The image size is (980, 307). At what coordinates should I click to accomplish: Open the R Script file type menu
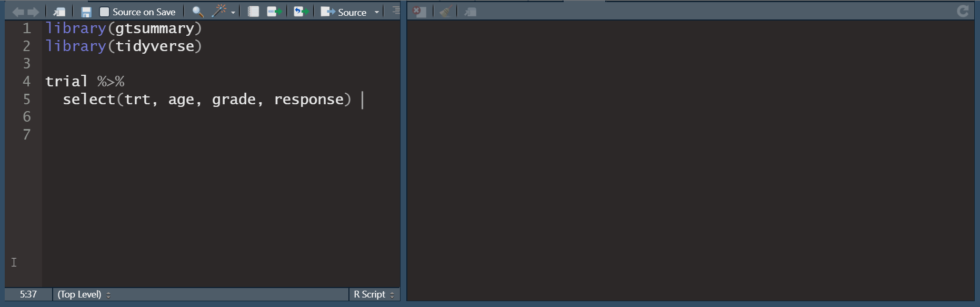coord(374,294)
